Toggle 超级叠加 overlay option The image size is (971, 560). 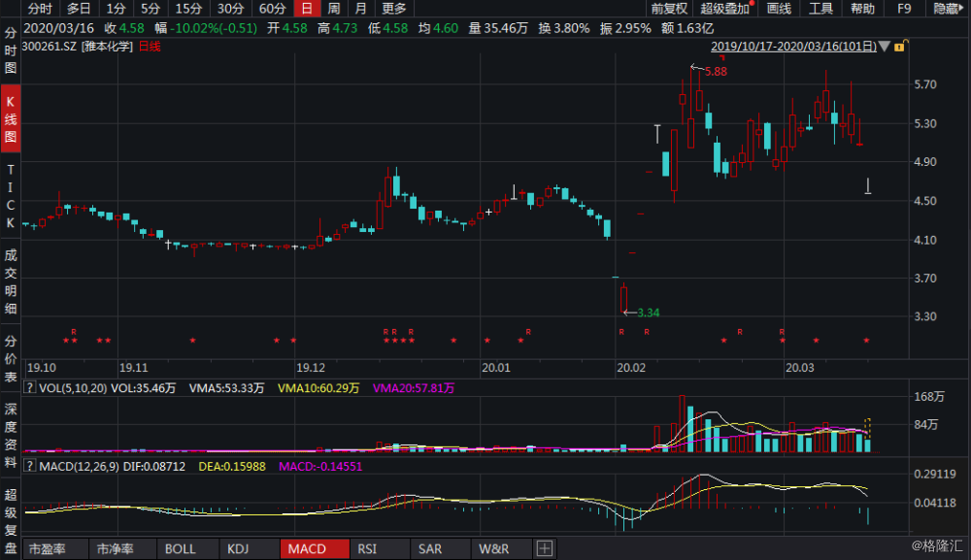[724, 9]
